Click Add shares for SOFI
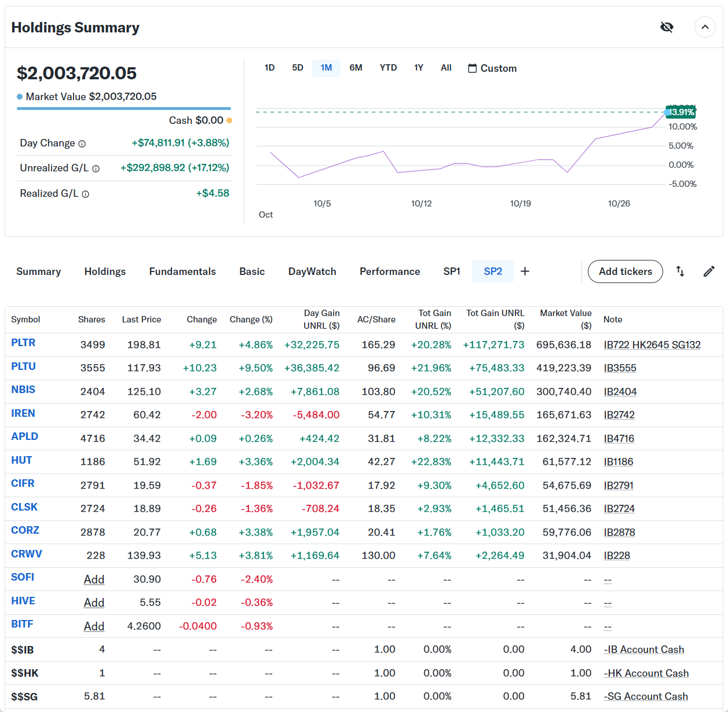Viewport: 728px width, 712px height. tap(94, 579)
